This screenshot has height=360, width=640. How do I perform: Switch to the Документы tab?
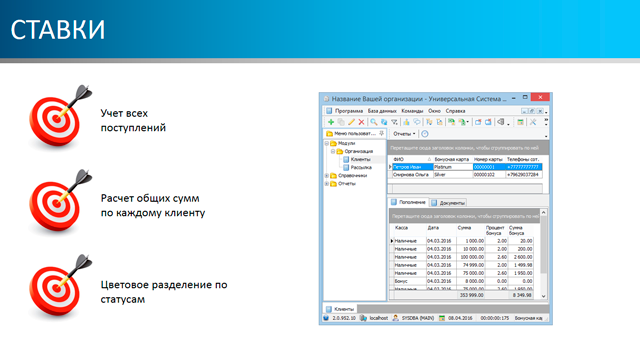448,203
